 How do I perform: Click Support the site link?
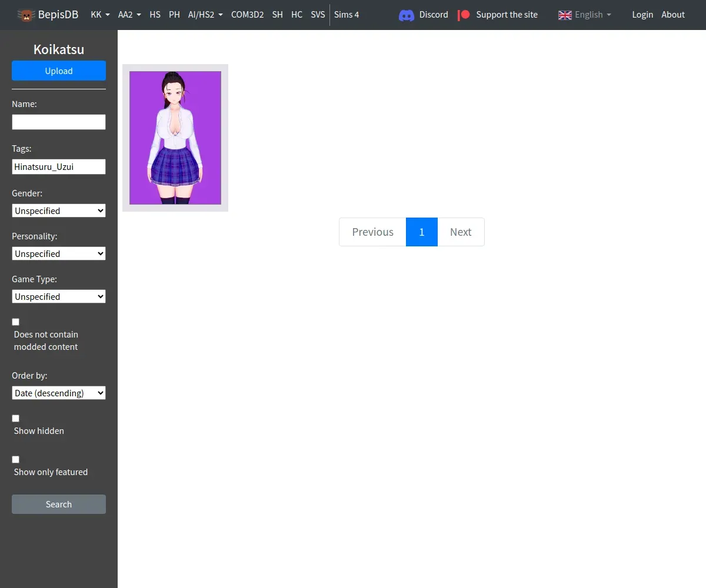[507, 15]
